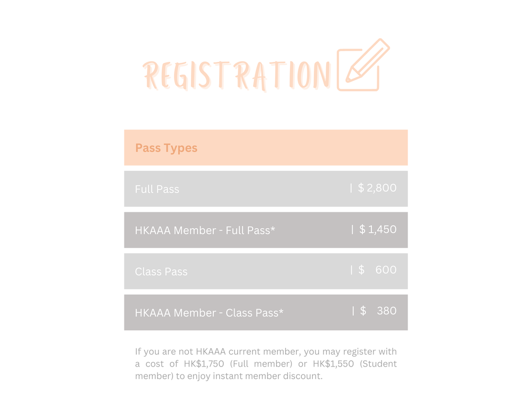Click the $380 price
The image size is (532, 399).
[x=378, y=311]
